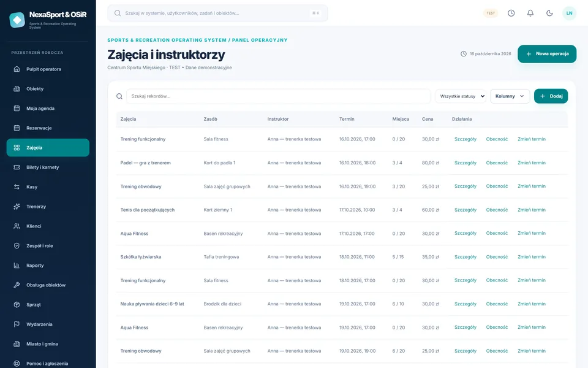The height and width of the screenshot is (368, 588).
Task: Click the Nauka pływania dzieci 6–9 lat row
Action: point(342,304)
